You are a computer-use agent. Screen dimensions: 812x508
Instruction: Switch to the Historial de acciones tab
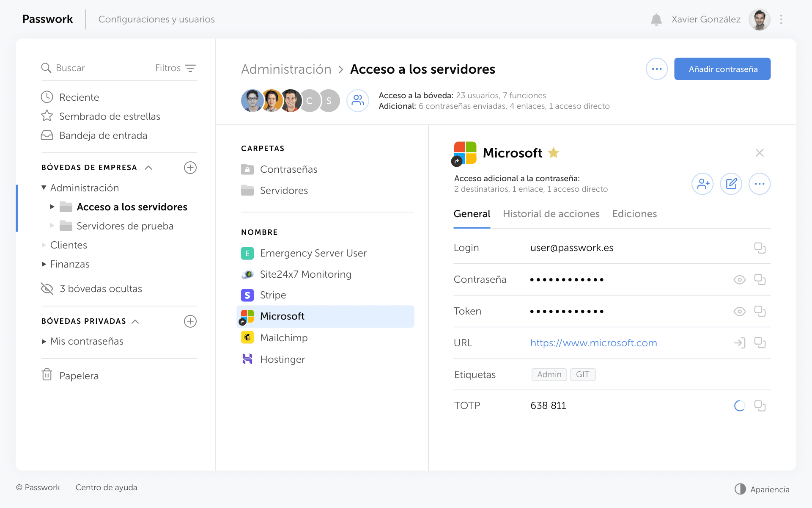(x=551, y=214)
